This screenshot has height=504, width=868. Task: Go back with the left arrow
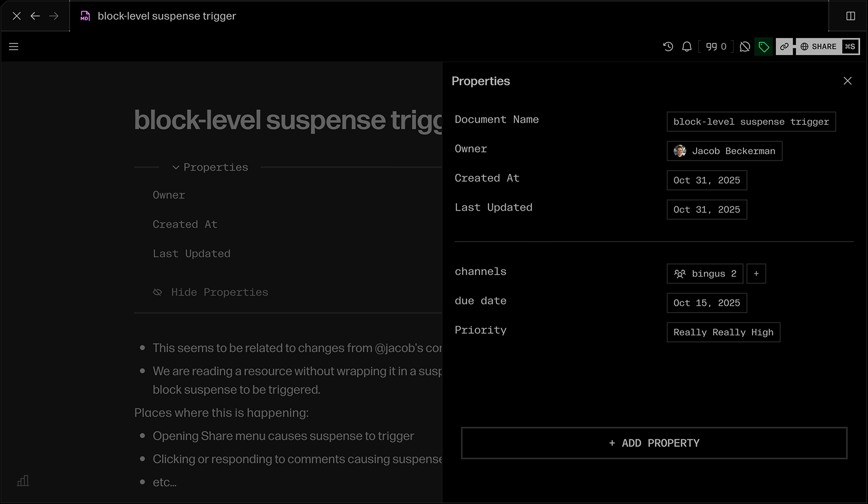pyautogui.click(x=35, y=16)
